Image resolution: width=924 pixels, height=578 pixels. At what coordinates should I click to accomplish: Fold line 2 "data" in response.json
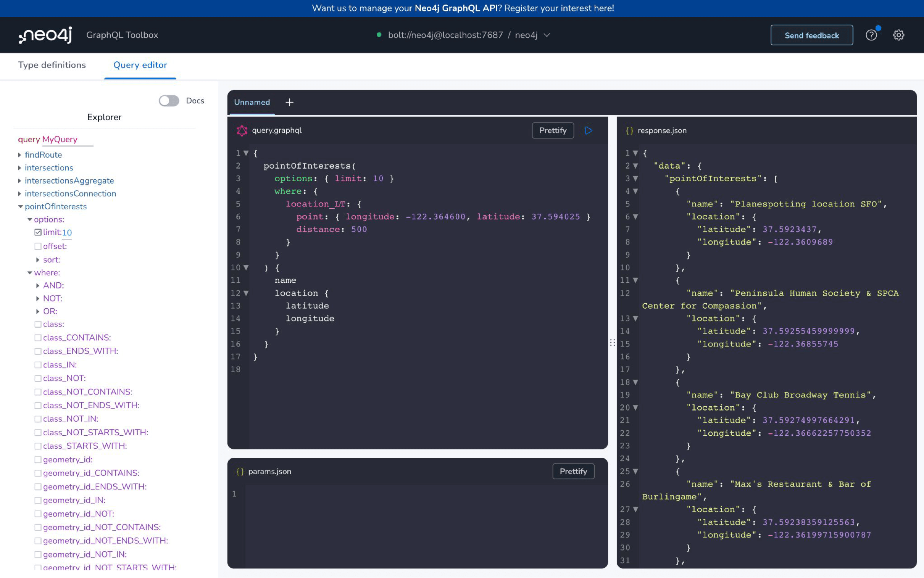[x=635, y=166]
